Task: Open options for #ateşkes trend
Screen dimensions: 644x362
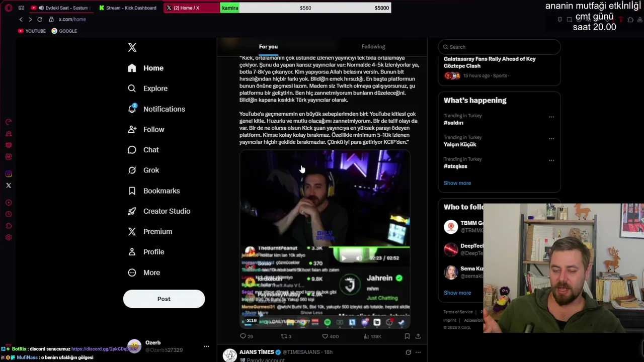Action: coord(551,160)
